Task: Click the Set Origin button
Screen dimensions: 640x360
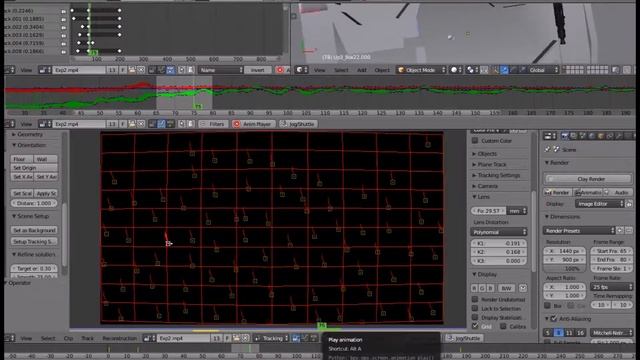Action: pyautogui.click(x=34, y=168)
